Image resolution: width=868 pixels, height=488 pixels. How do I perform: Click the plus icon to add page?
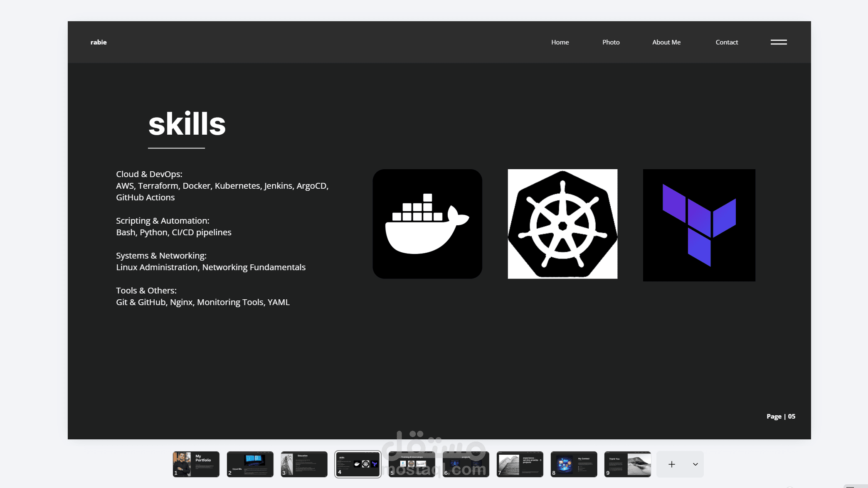pos(672,464)
